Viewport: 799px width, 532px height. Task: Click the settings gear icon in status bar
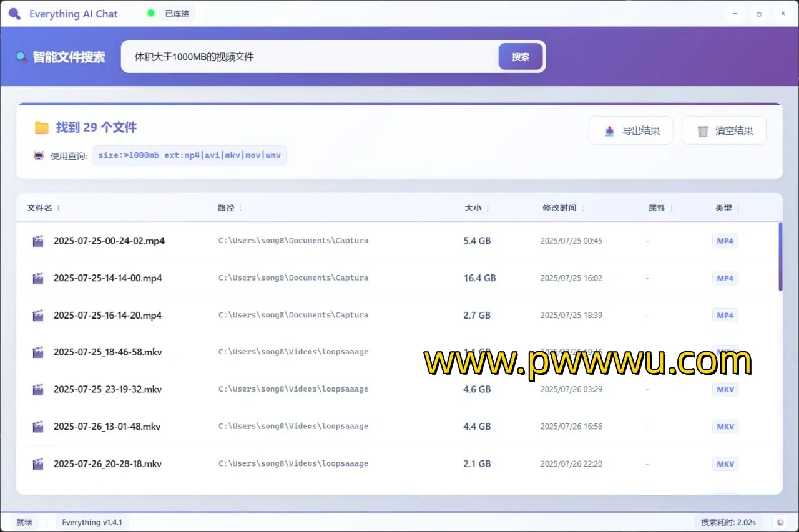pyautogui.click(x=780, y=522)
